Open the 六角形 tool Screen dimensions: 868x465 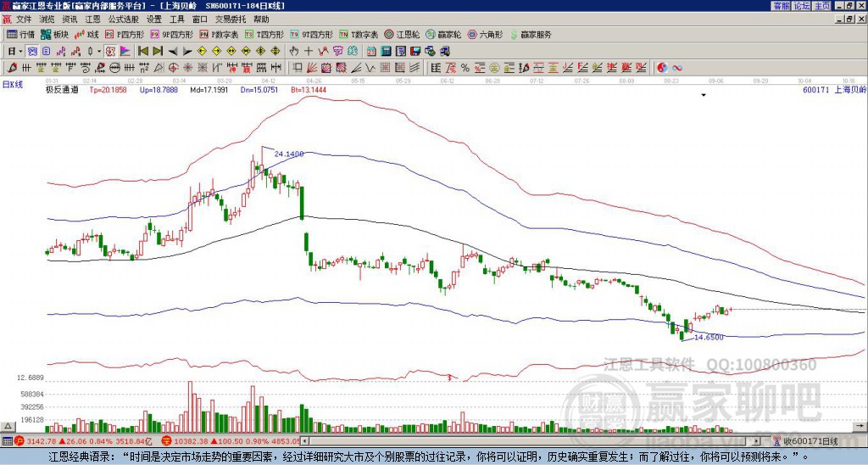coord(485,34)
